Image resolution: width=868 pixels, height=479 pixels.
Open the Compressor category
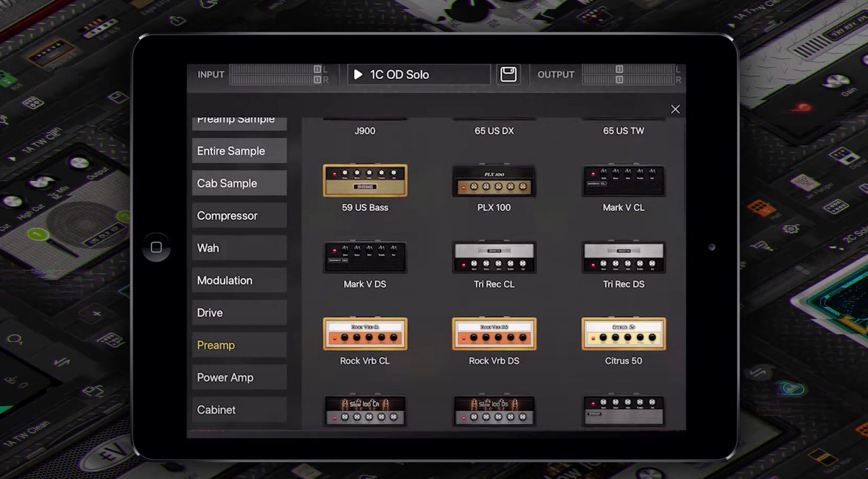point(239,215)
